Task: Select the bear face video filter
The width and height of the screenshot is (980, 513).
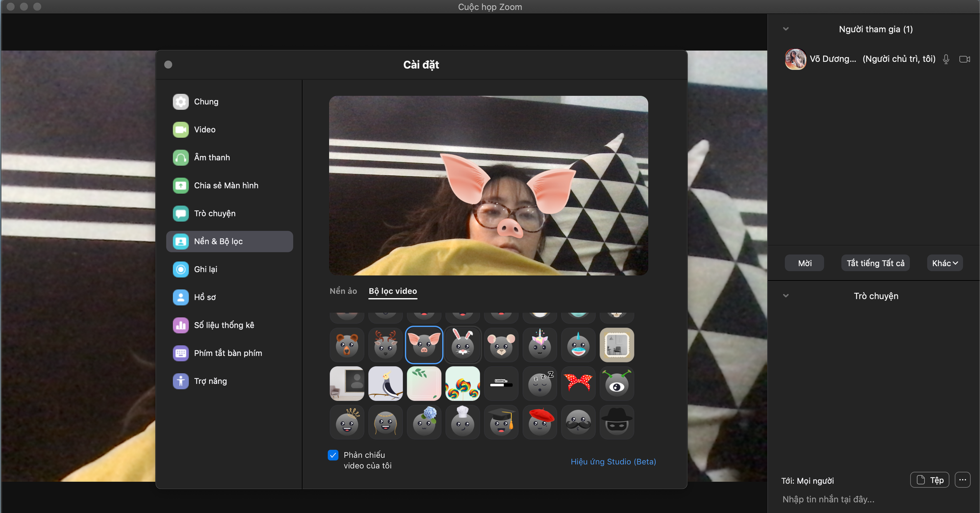Action: coord(347,345)
